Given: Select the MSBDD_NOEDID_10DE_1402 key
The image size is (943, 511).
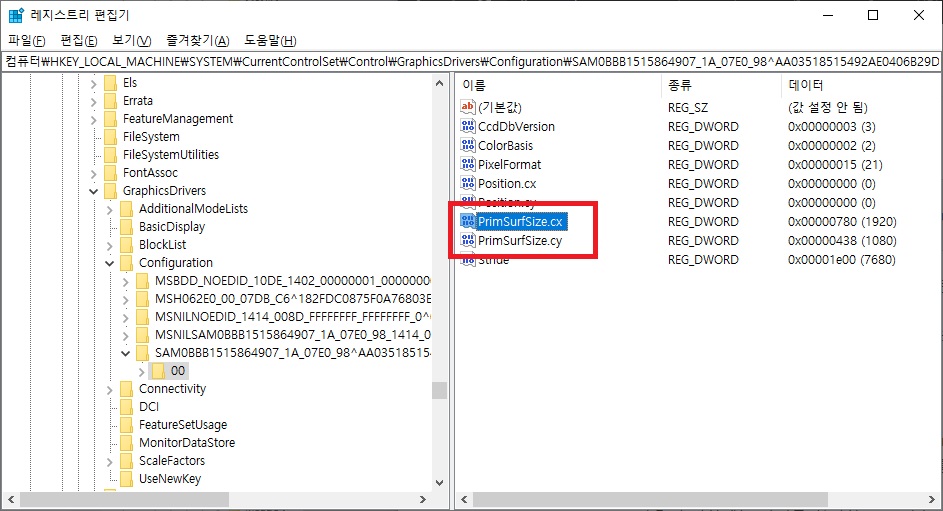Looking at the screenshot, I should tap(292, 281).
